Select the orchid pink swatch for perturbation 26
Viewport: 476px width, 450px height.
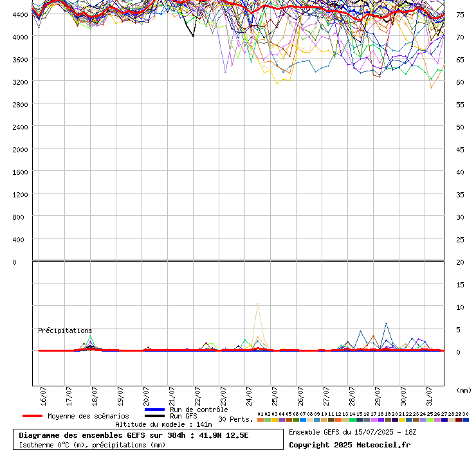(437, 420)
